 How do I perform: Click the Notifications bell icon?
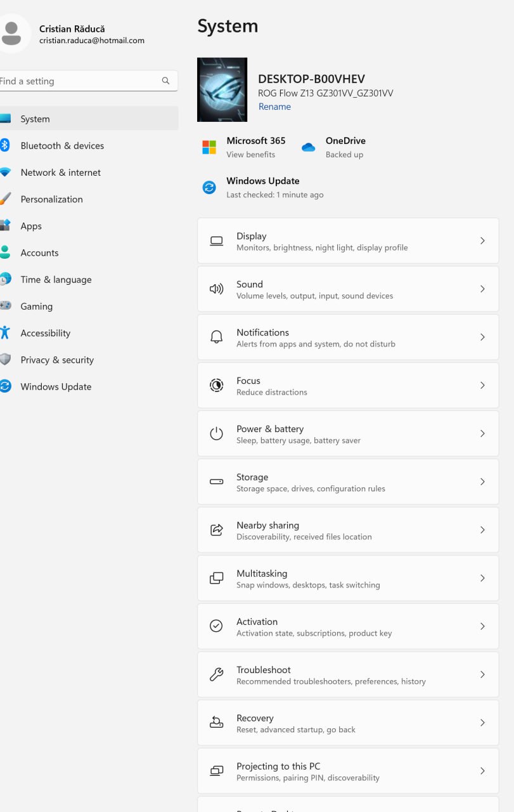[216, 337]
